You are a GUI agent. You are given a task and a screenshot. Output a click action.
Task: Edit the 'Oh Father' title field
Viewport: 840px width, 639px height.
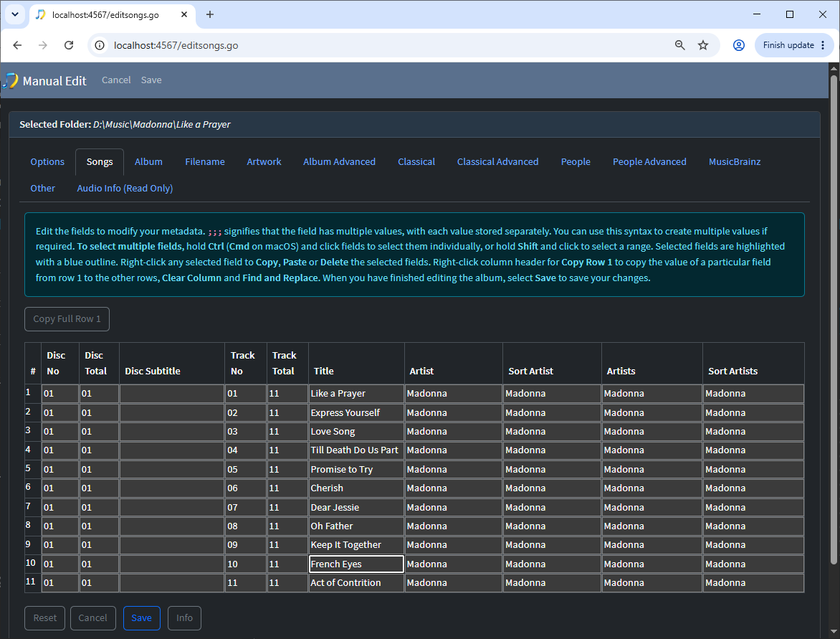(x=356, y=526)
